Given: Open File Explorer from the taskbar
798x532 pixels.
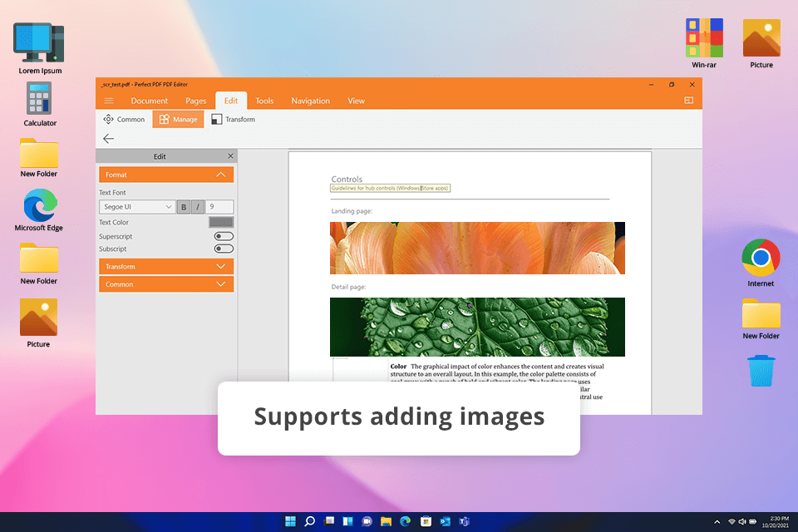Looking at the screenshot, I should click(387, 521).
